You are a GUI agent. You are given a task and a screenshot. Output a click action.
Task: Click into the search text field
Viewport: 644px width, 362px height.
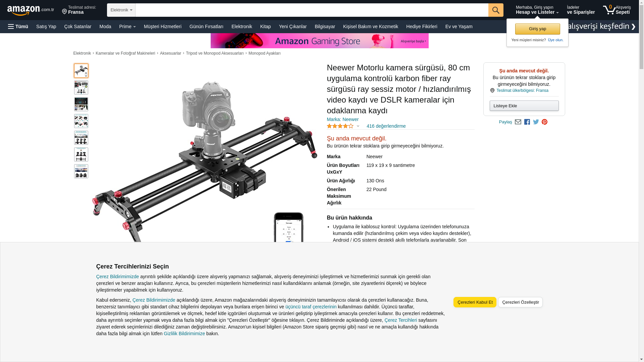[311, 10]
